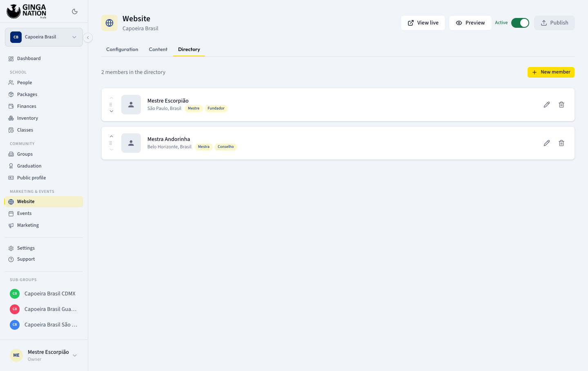Switch to the Configuration tab
This screenshot has width=588, height=371.
pyautogui.click(x=122, y=49)
